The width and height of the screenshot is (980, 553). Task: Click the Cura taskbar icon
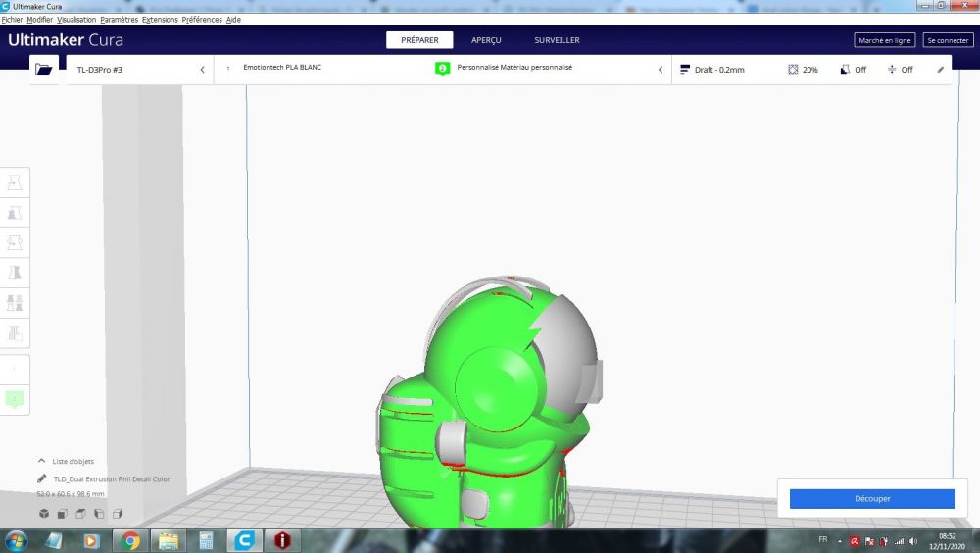(244, 540)
